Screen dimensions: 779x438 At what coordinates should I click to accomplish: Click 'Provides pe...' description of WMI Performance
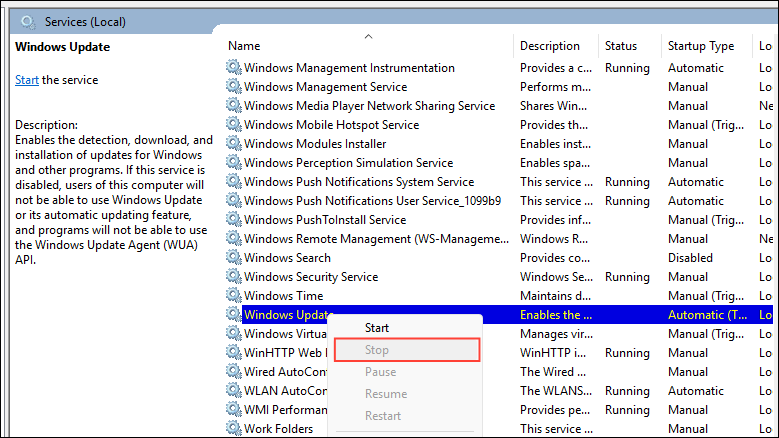(554, 410)
